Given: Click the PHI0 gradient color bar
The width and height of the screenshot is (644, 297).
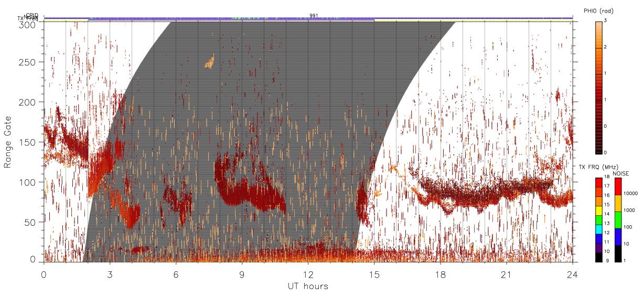Looking at the screenshot, I should (x=599, y=87).
